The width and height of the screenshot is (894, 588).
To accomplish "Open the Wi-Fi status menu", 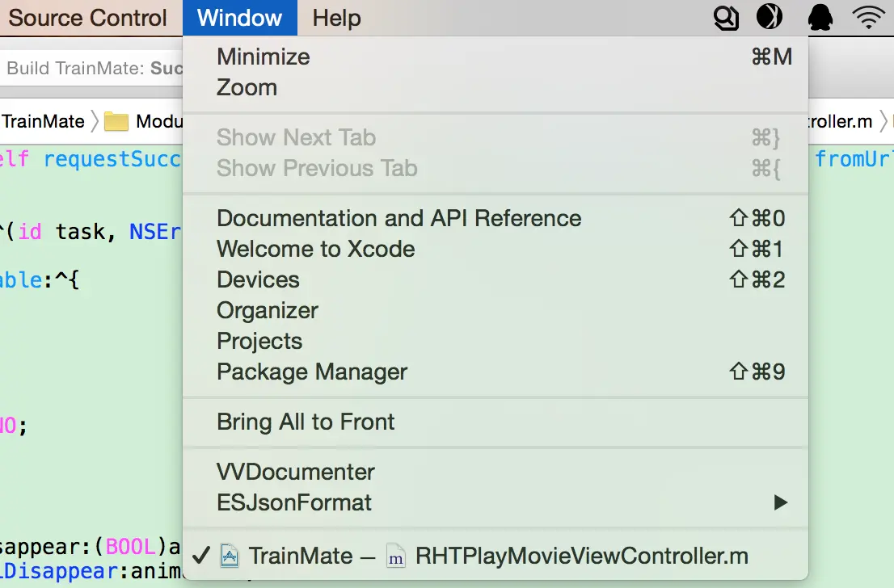I will click(870, 17).
